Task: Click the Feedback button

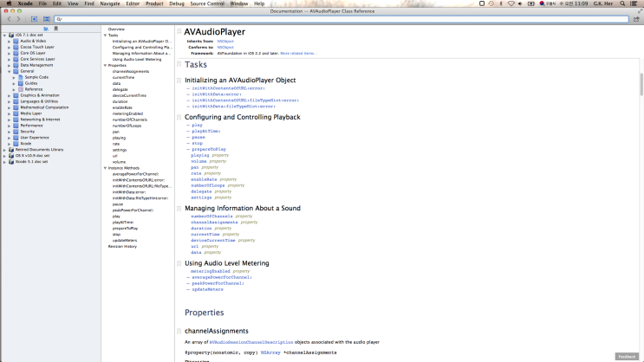Action: [627, 356]
